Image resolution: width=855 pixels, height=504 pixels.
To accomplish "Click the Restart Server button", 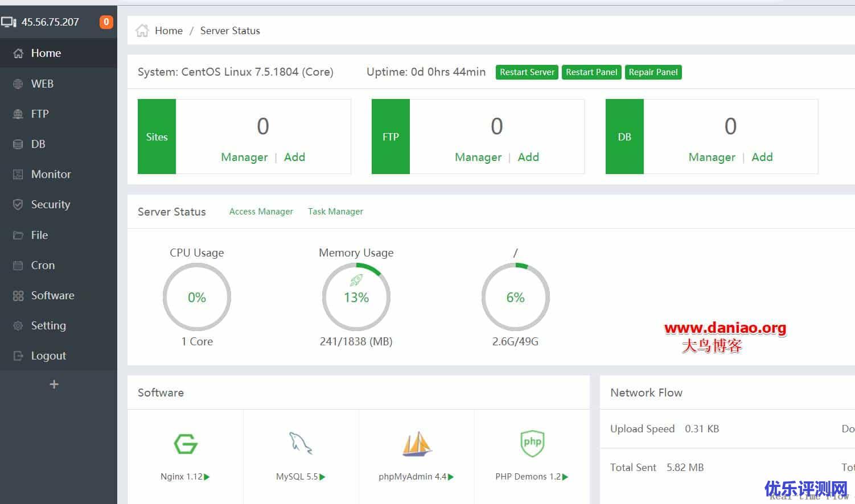I will pyautogui.click(x=527, y=72).
